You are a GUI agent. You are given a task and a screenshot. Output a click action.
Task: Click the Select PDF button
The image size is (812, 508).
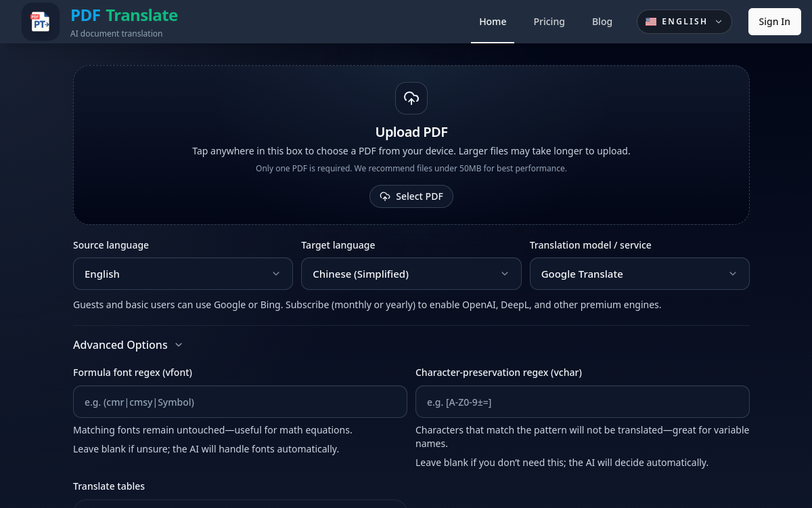point(411,196)
